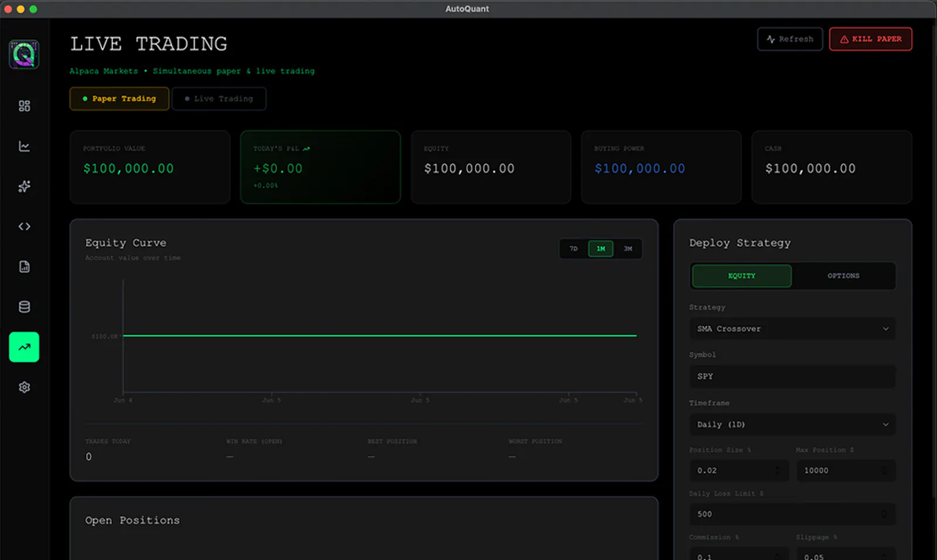The image size is (937, 560).
Task: Click the Deploy Strategy heading
Action: tap(740, 243)
